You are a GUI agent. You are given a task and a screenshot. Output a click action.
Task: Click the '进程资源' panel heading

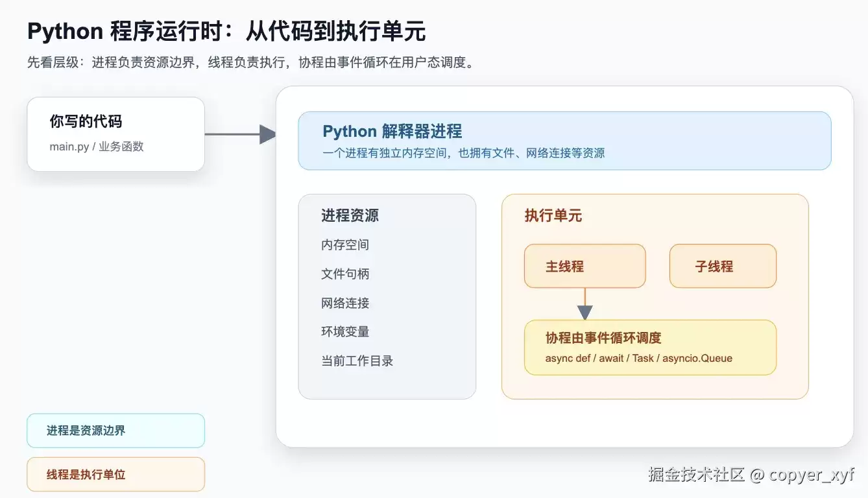click(350, 216)
